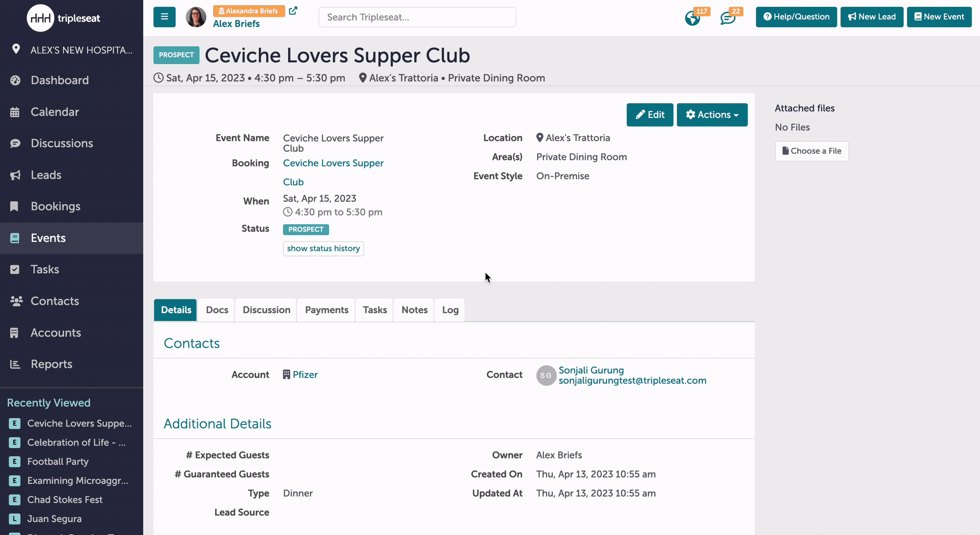980x535 pixels.
Task: Open recently viewed Examining Microaggr... item
Action: tap(78, 481)
